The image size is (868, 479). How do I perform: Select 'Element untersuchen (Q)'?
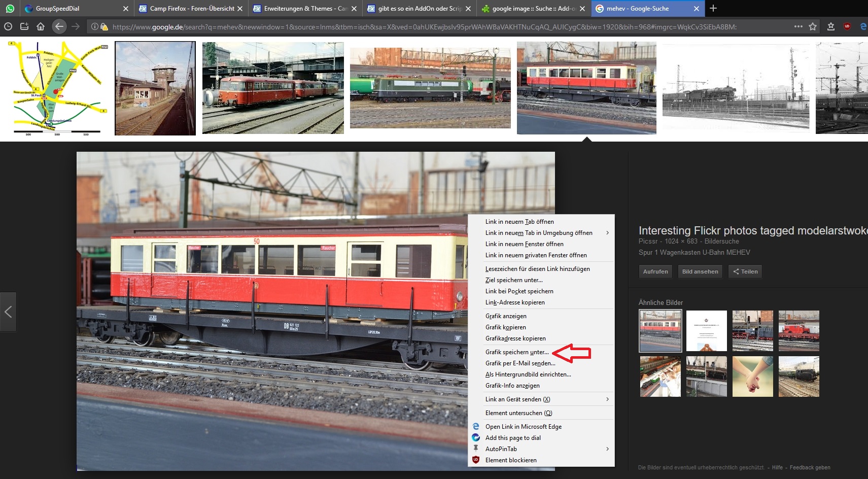click(x=541, y=413)
